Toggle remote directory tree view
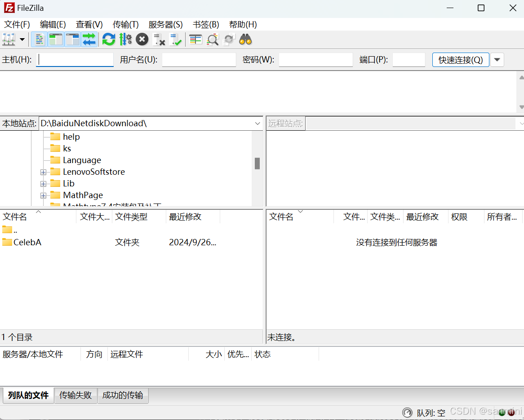 [x=72, y=40]
